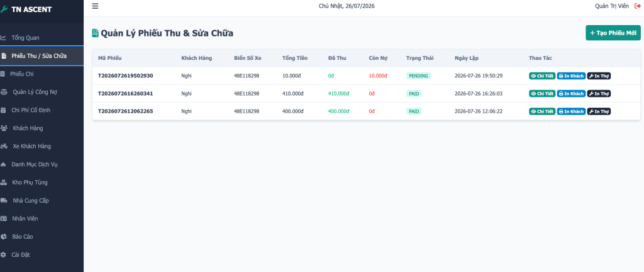Click the Nhà Cung Cấp truck icon
Image resolution: width=644 pixels, height=272 pixels.
coord(3,200)
